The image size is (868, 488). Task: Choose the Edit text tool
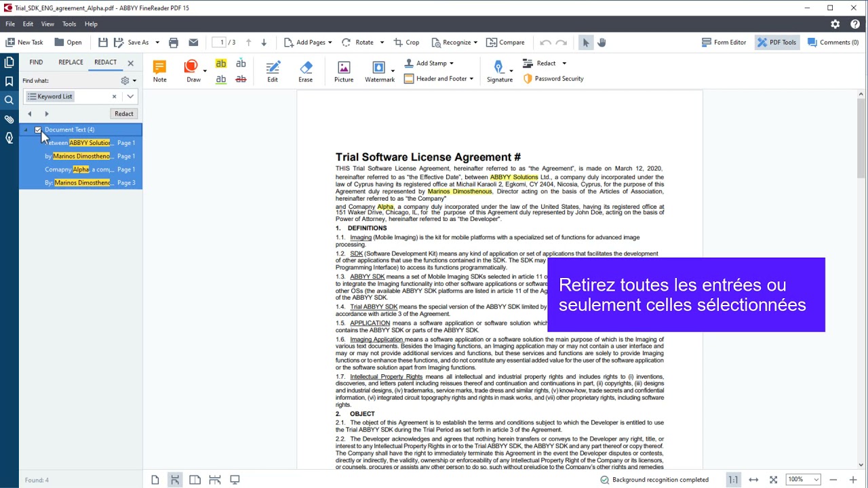coord(273,71)
